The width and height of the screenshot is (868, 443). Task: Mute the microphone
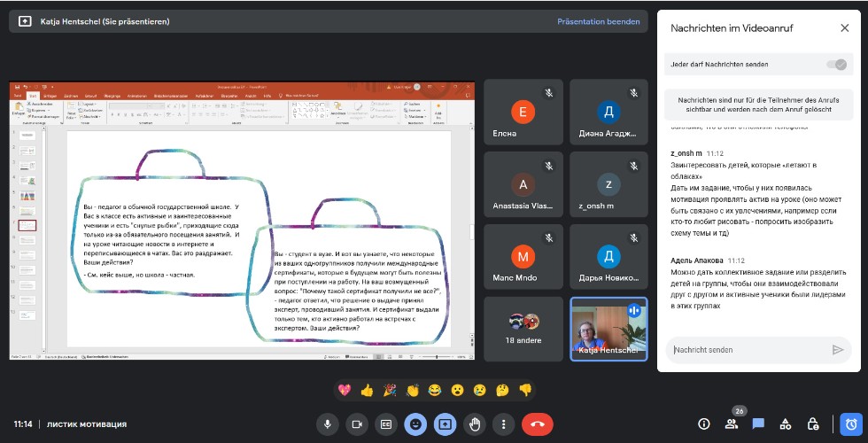328,424
